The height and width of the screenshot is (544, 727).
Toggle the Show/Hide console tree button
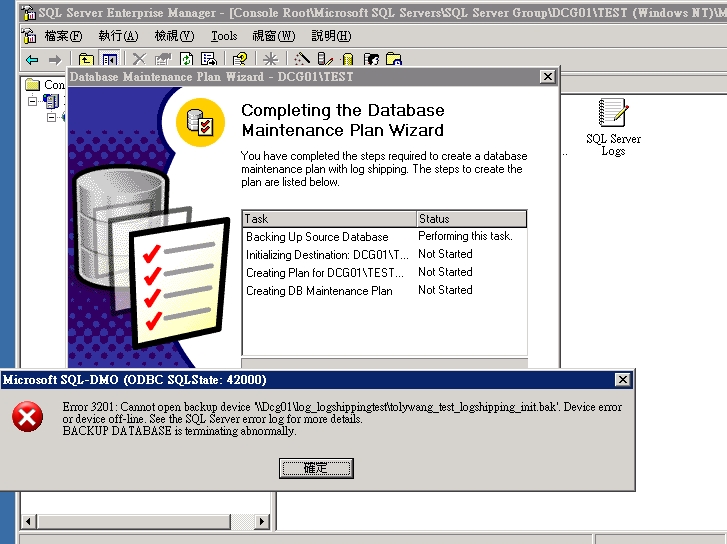pyautogui.click(x=110, y=59)
